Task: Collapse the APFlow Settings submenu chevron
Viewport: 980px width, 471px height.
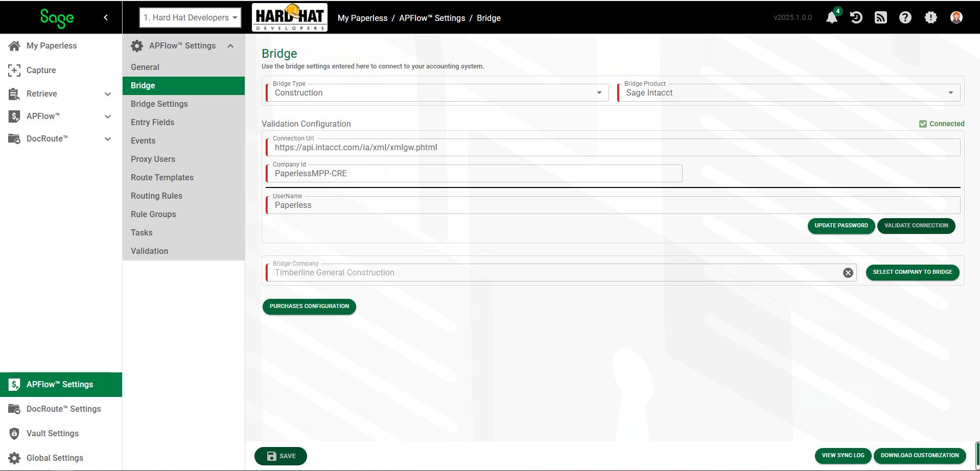Action: coord(230,46)
